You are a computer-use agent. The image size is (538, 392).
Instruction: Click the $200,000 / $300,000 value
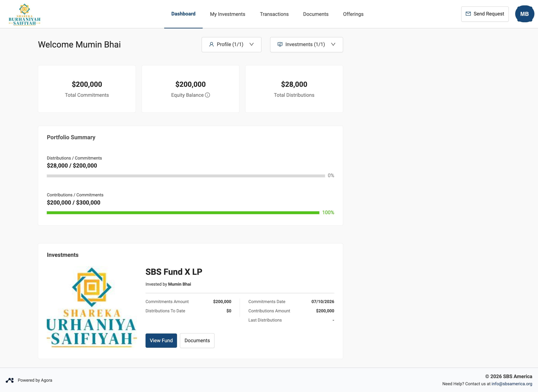pyautogui.click(x=74, y=202)
